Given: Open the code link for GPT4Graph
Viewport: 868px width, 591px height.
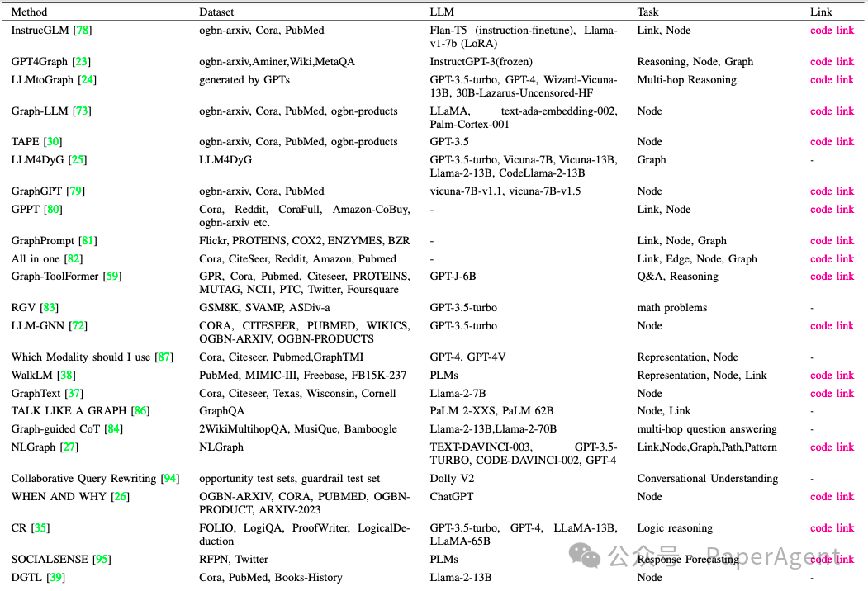Looking at the screenshot, I should [x=832, y=61].
